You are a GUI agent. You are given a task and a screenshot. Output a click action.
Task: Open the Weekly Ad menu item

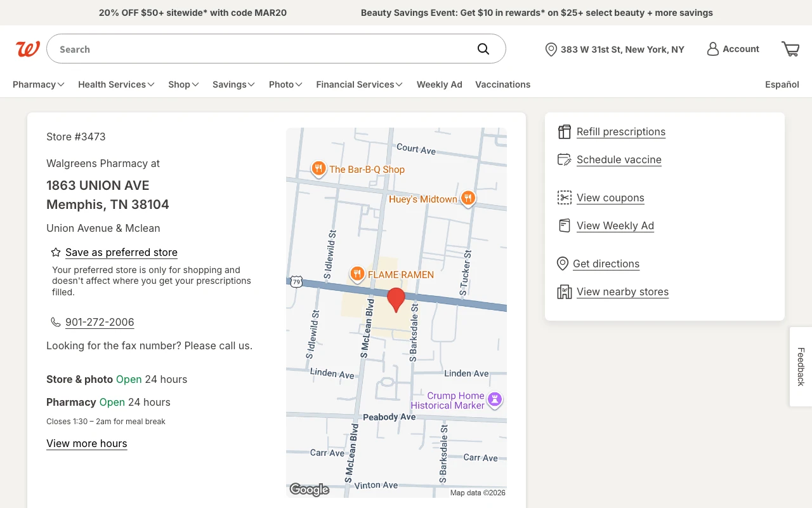(439, 84)
